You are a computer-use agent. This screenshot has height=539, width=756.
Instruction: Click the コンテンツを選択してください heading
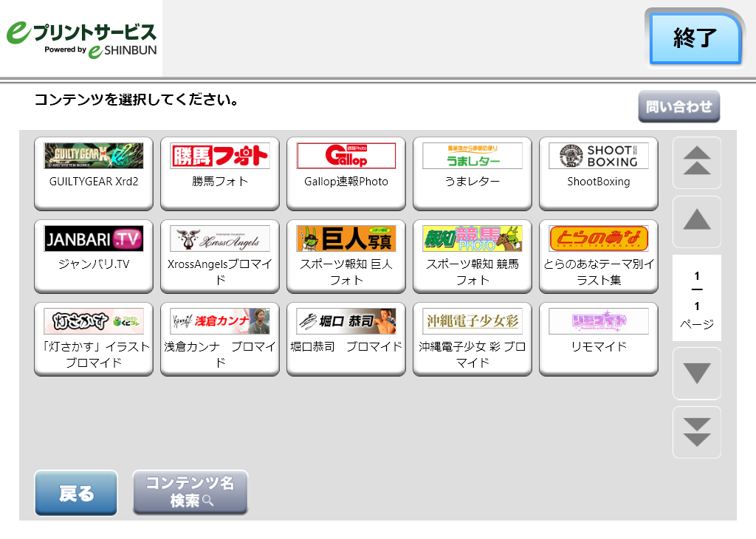point(137,100)
